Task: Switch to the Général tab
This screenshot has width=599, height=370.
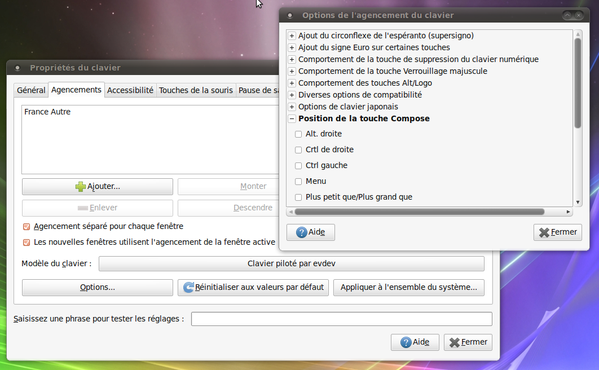Action: click(x=31, y=90)
